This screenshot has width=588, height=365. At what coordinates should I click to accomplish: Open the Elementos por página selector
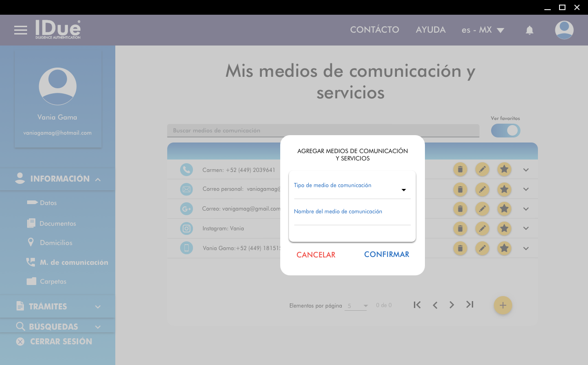pos(356,306)
